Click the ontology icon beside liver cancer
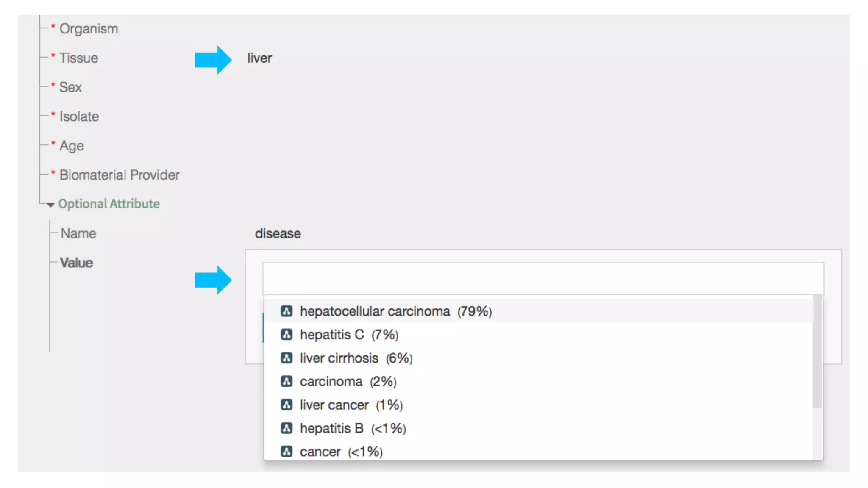Image resolution: width=868 pixels, height=488 pixels. click(287, 405)
